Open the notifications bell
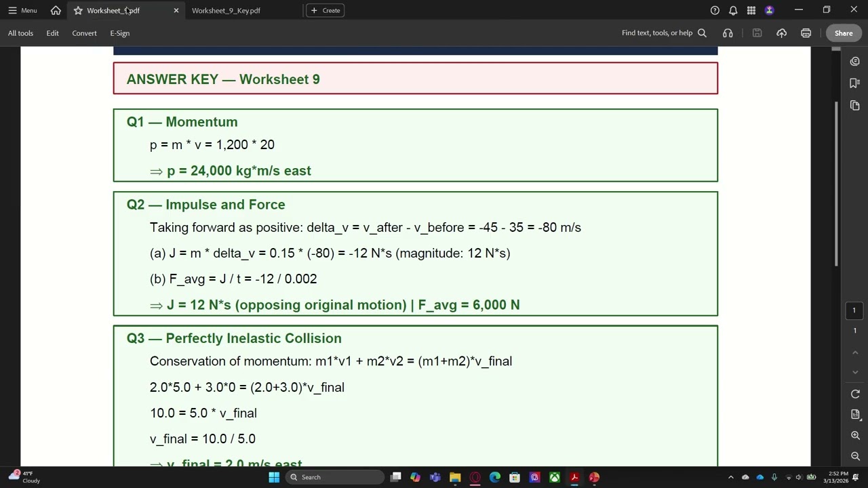The width and height of the screenshot is (868, 488). [x=733, y=10]
